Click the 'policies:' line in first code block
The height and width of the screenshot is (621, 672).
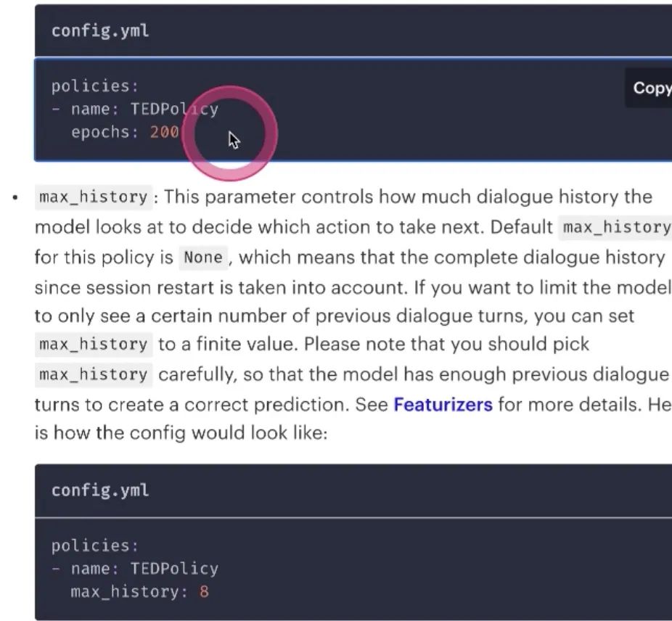(95, 86)
